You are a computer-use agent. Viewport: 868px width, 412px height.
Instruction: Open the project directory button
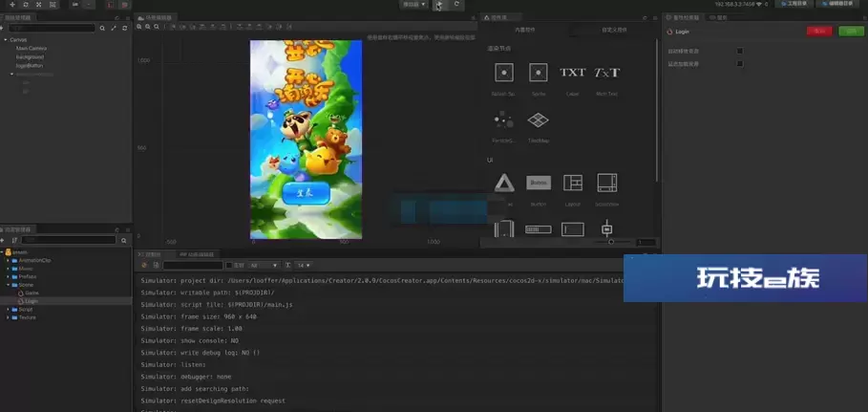coord(793,4)
